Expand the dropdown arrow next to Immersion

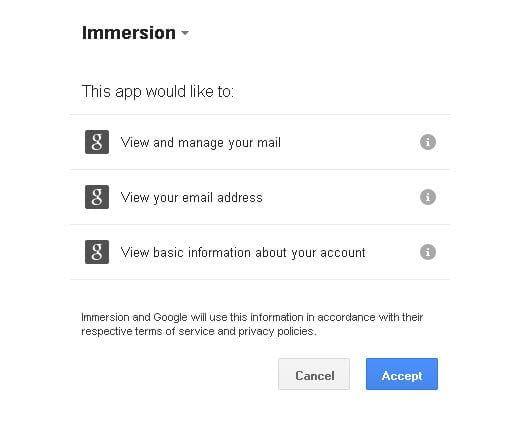coord(185,33)
